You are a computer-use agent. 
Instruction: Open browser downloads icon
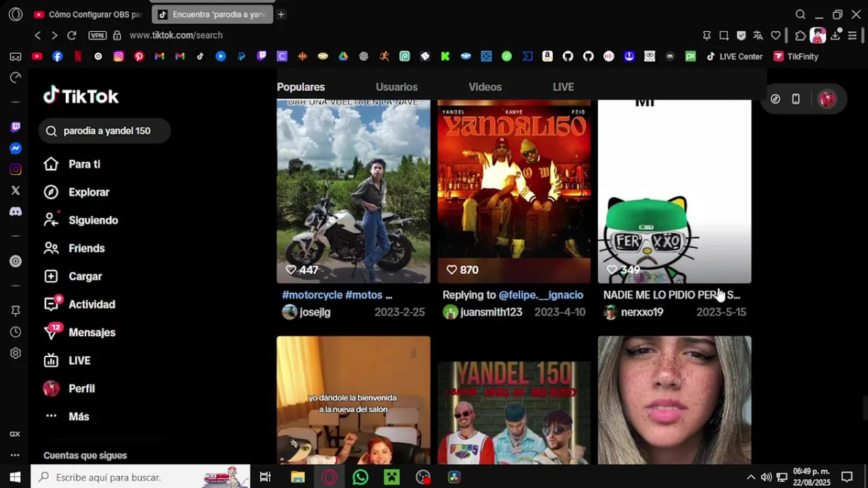pos(836,35)
